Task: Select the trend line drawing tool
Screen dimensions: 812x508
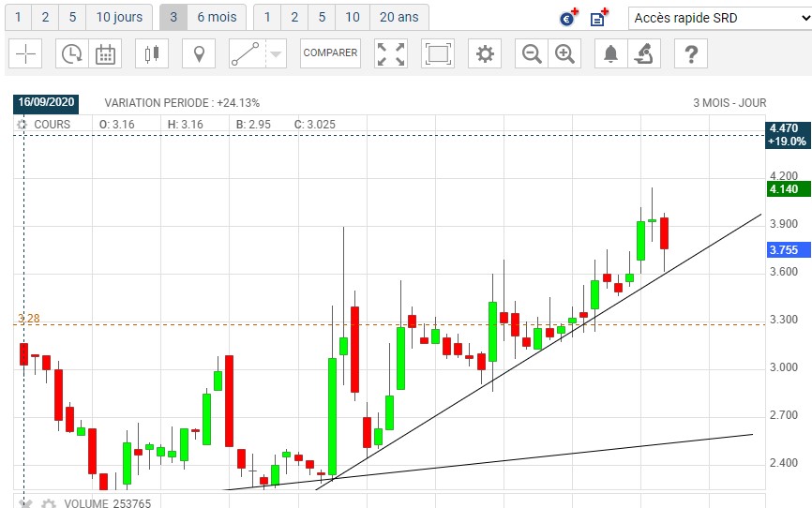Action: 247,53
